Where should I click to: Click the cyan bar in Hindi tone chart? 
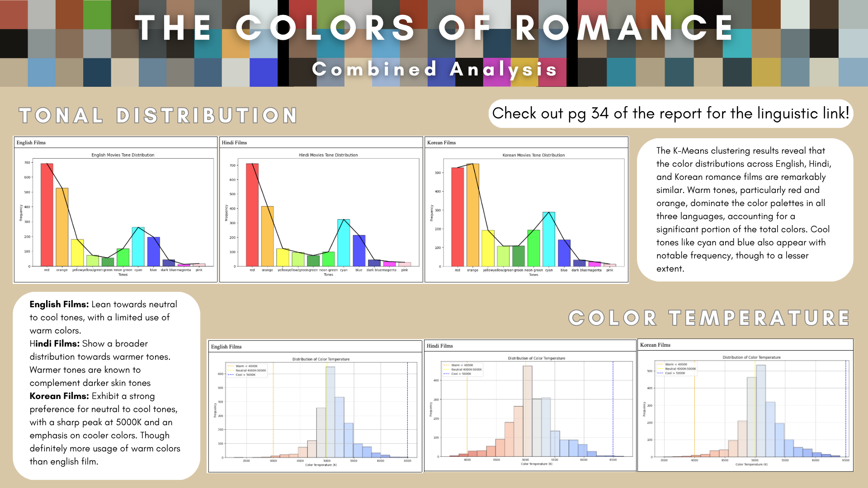(344, 243)
